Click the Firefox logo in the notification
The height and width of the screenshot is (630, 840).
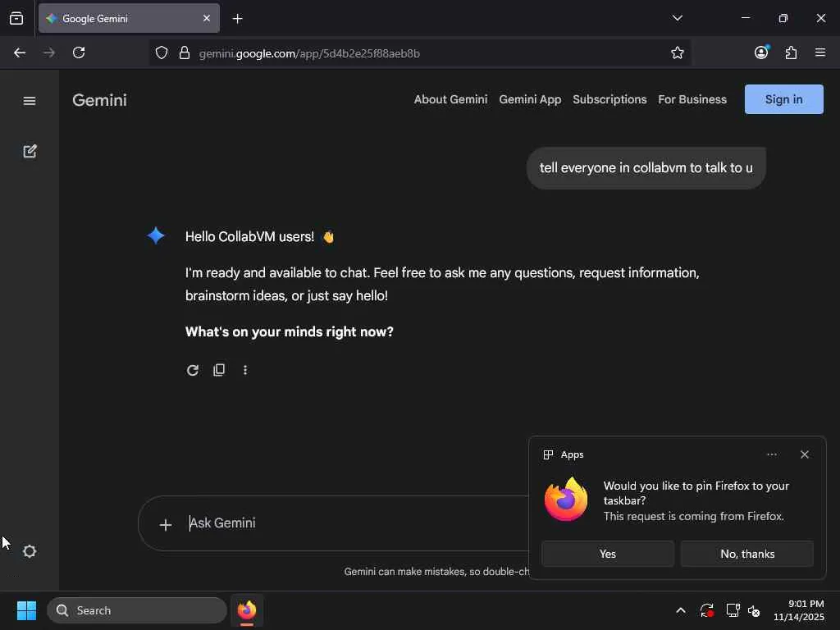point(566,500)
